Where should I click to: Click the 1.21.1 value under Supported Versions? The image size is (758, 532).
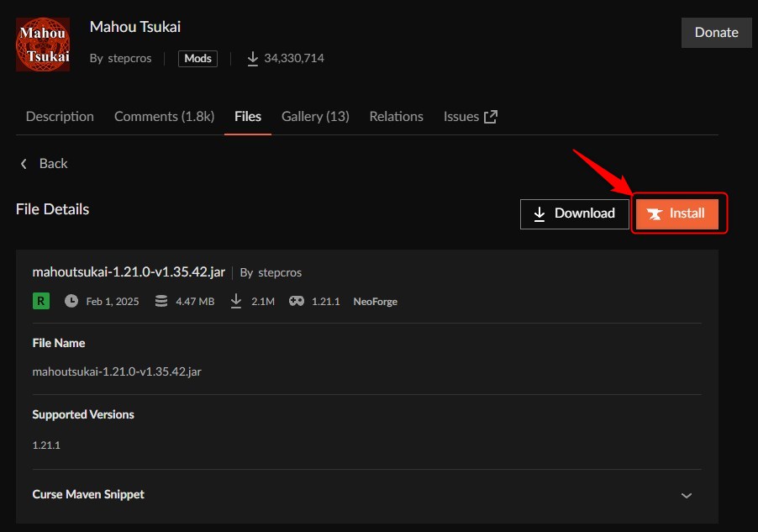click(46, 445)
